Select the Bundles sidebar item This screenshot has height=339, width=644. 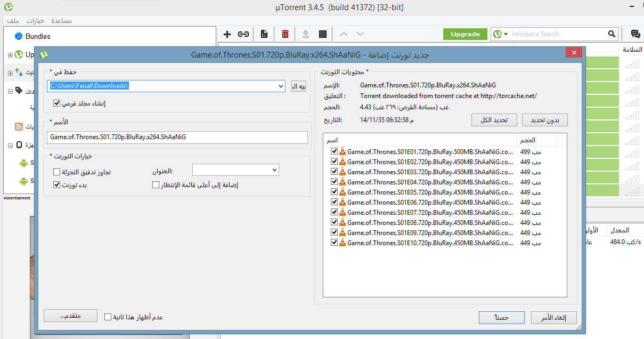(38, 36)
